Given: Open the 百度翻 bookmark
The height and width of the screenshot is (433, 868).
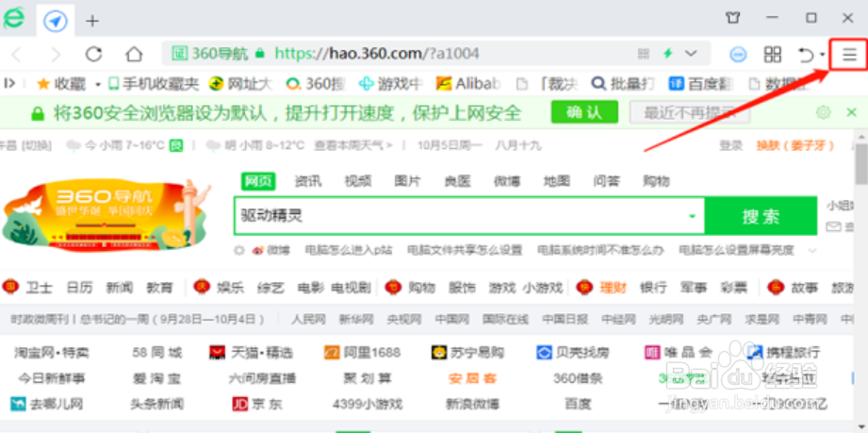Looking at the screenshot, I should click(x=701, y=84).
